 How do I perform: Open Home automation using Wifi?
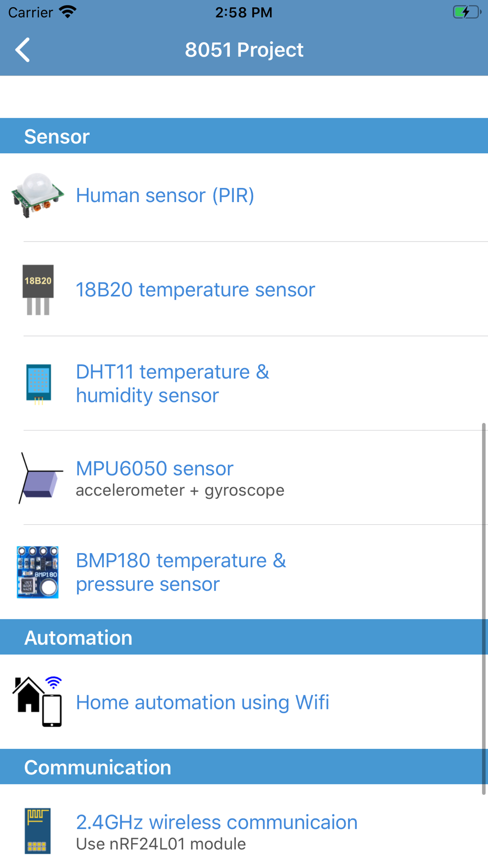click(x=244, y=702)
